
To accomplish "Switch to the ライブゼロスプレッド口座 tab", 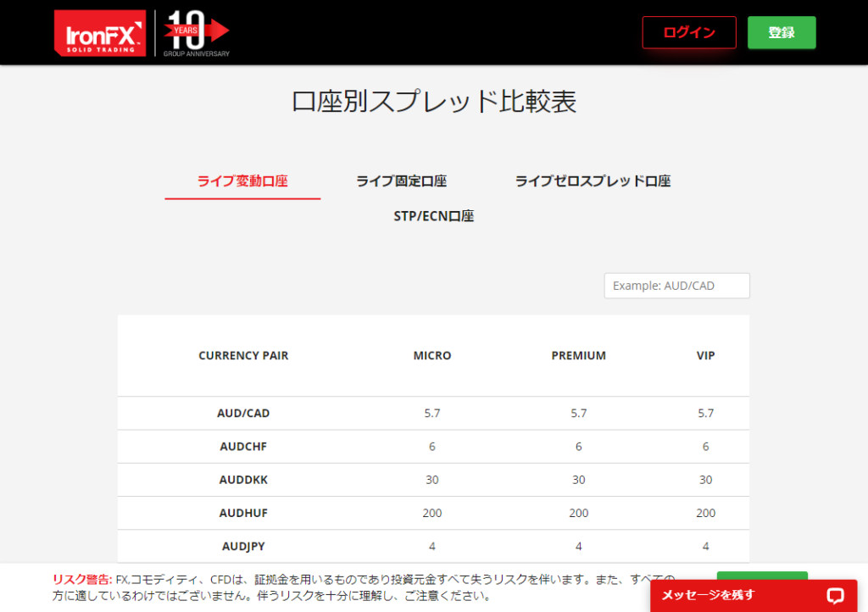I will coord(593,181).
